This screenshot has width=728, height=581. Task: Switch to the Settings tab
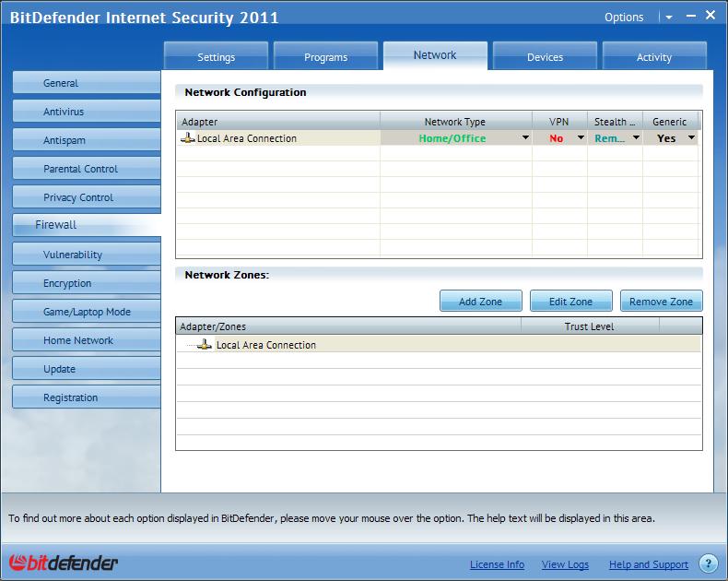pos(216,56)
